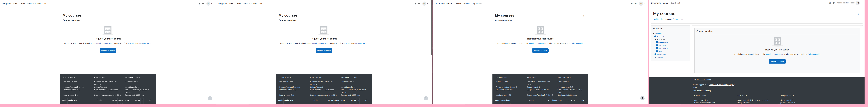
Task: Select Site badges in Navigation tree
Action: click(x=663, y=48)
